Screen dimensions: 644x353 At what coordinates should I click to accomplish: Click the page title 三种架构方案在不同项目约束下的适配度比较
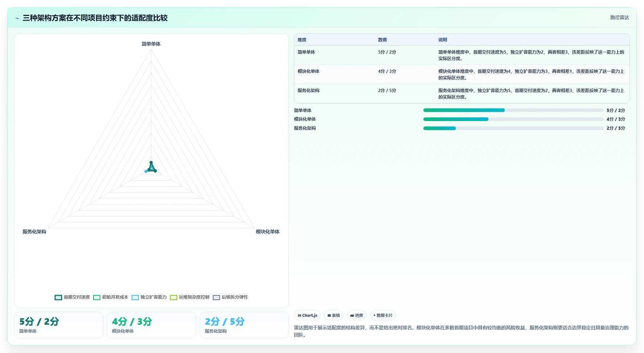pos(95,18)
